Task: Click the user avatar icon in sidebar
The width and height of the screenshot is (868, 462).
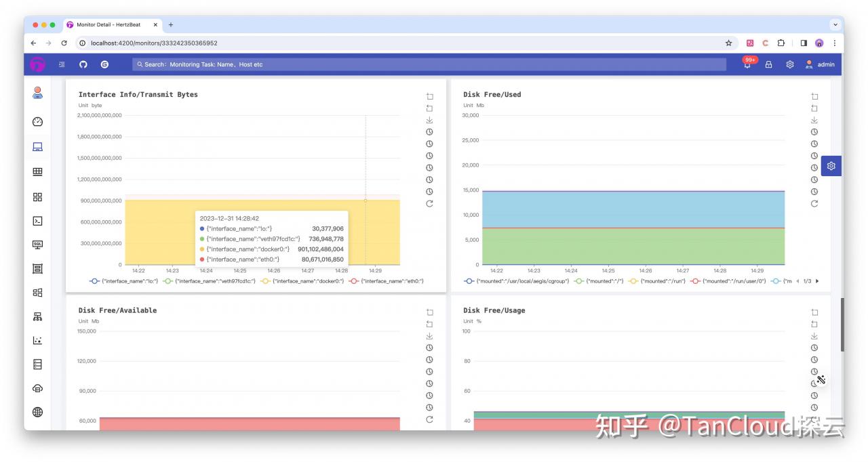Action: pyautogui.click(x=38, y=93)
